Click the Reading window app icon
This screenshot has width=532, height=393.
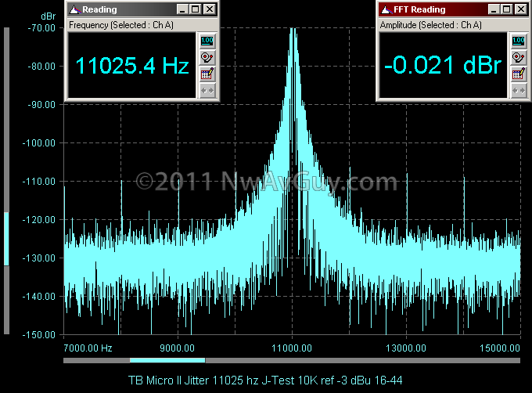point(74,9)
